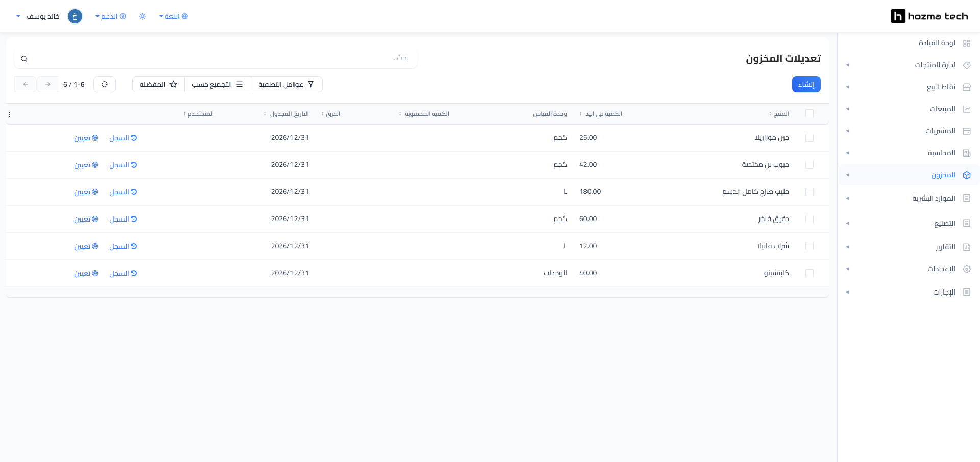
Task: Click المبيعات chart icon
Action: click(x=966, y=109)
